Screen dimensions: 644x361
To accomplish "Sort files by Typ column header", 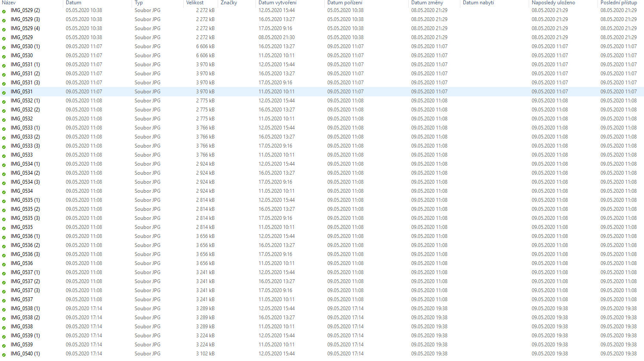I will tap(139, 3).
